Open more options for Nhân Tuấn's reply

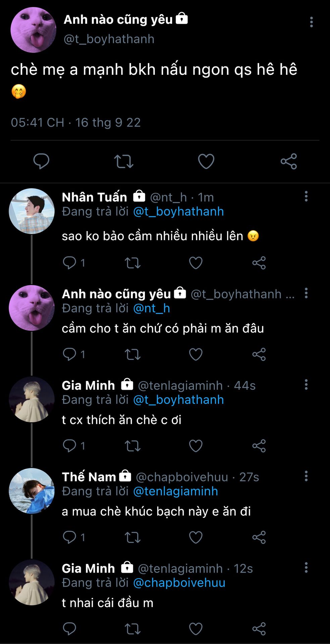point(306,197)
